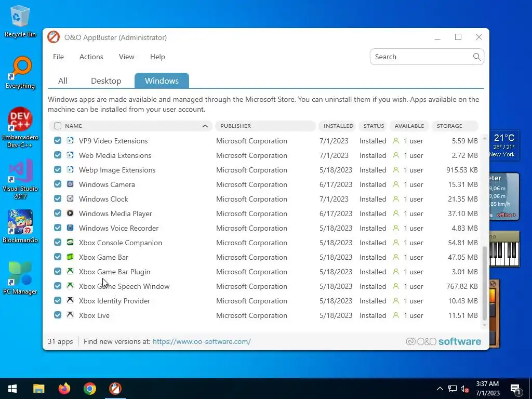Select the Visual Studio 2017 desktop icon
The width and height of the screenshot is (532, 399).
point(20,179)
